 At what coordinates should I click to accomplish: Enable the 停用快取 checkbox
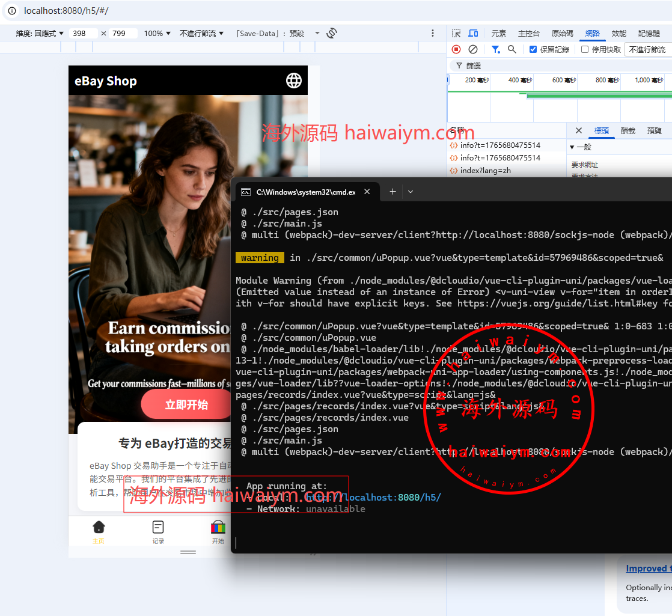585,49
